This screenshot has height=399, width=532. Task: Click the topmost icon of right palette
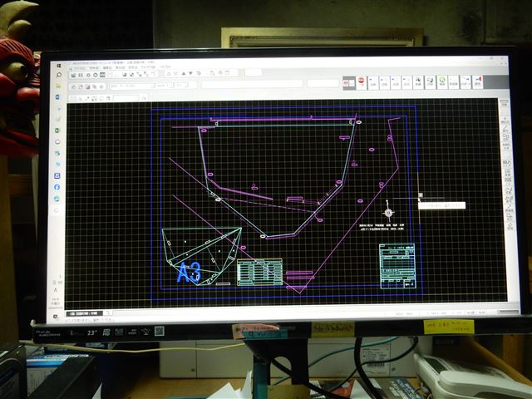(505, 103)
